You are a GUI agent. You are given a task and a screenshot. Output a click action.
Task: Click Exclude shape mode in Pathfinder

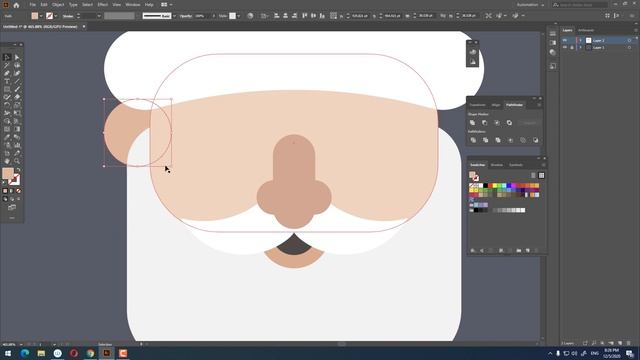pyautogui.click(x=509, y=122)
